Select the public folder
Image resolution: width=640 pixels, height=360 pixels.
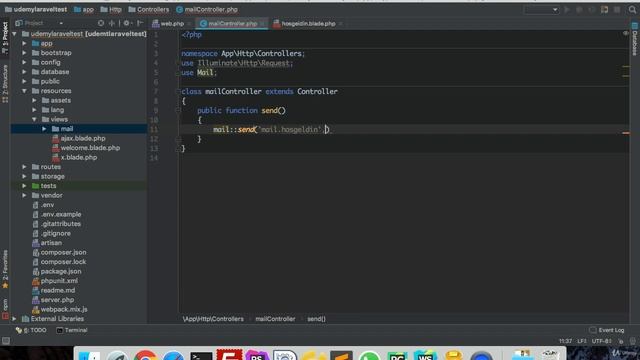(x=46, y=81)
